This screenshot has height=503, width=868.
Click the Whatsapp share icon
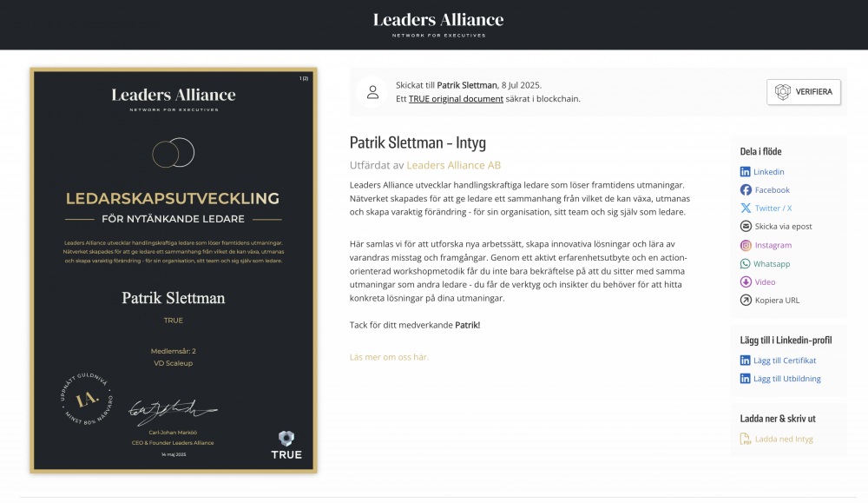(745, 264)
